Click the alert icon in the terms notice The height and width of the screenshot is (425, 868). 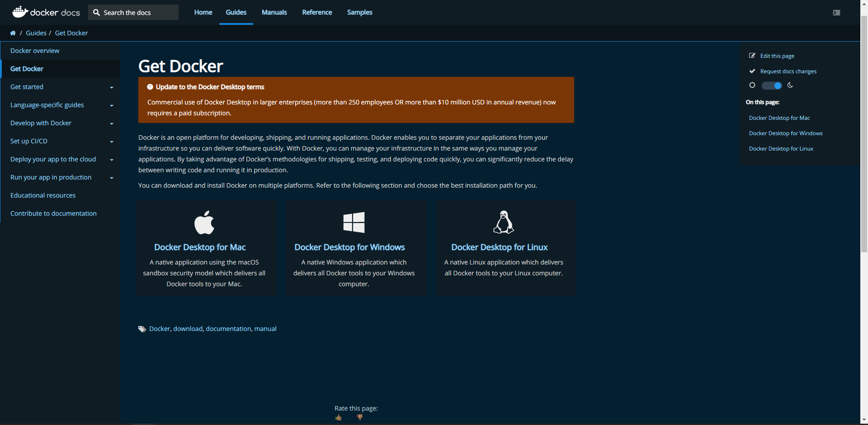coord(150,87)
